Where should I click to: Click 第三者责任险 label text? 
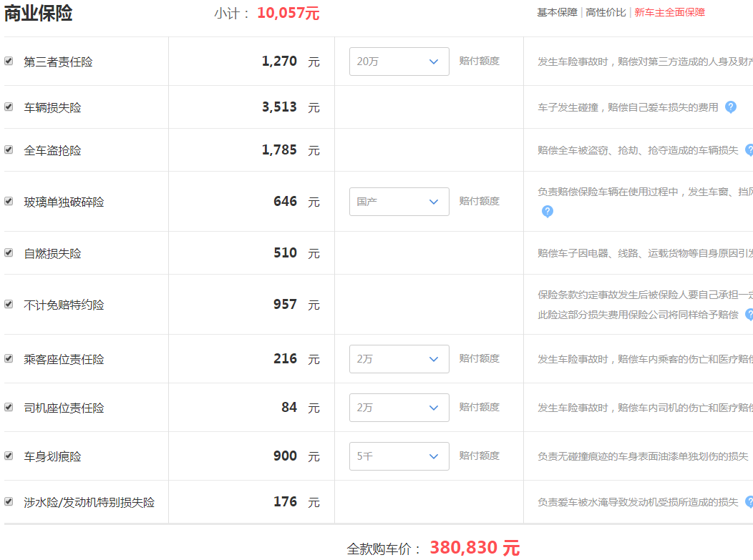coord(58,62)
